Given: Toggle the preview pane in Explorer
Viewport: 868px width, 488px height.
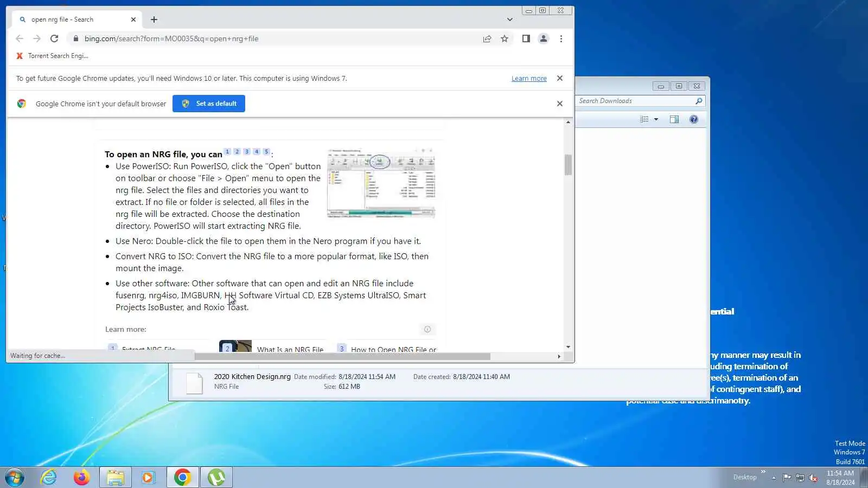Looking at the screenshot, I should click(674, 119).
